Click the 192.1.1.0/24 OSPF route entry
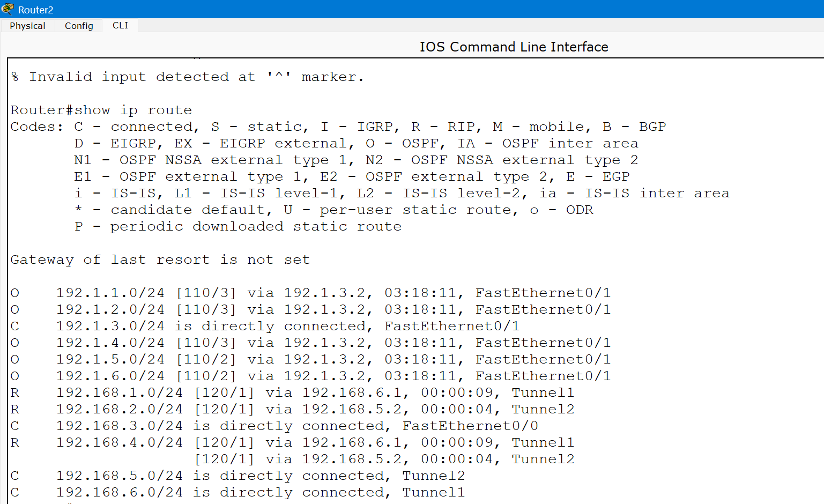 (310, 293)
